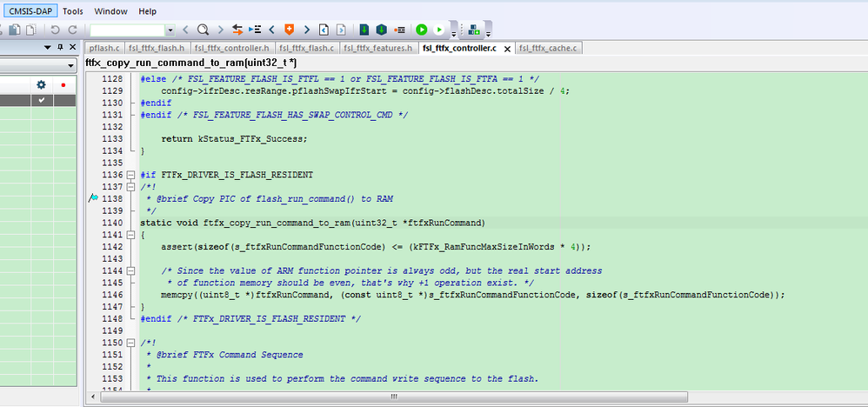Click the 'memcpy((uint8_t *)ftfxRunCommand' line

(x=473, y=295)
